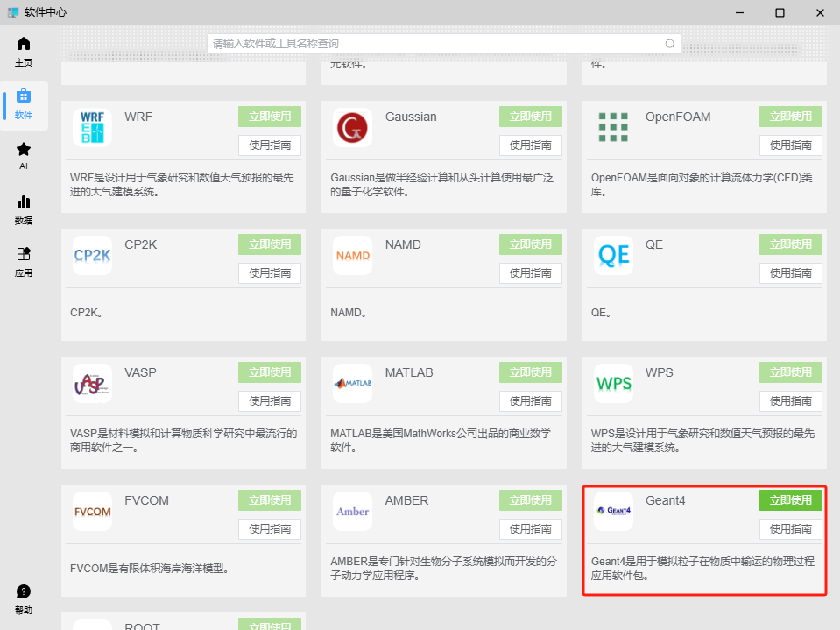
Task: Launch WPS with 立即使用
Action: [791, 372]
